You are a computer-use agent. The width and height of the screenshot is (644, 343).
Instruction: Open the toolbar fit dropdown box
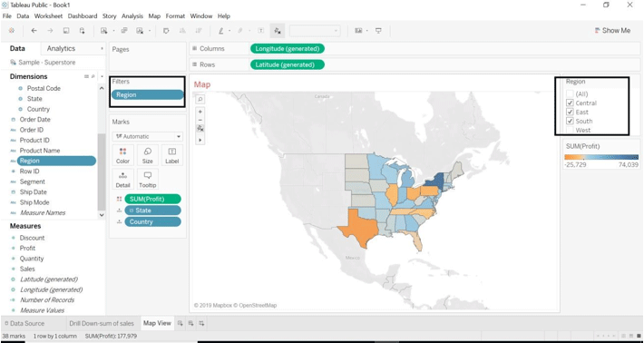tap(315, 31)
